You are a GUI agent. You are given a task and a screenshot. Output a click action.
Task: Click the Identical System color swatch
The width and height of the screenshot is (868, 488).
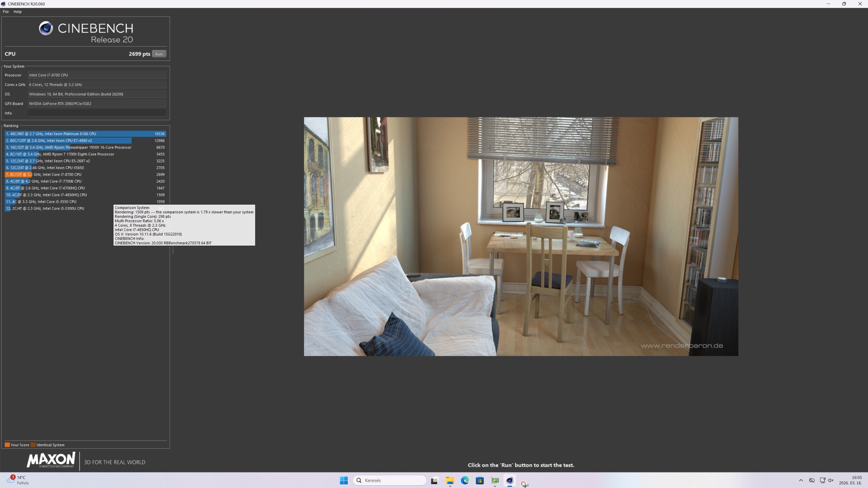pos(33,445)
